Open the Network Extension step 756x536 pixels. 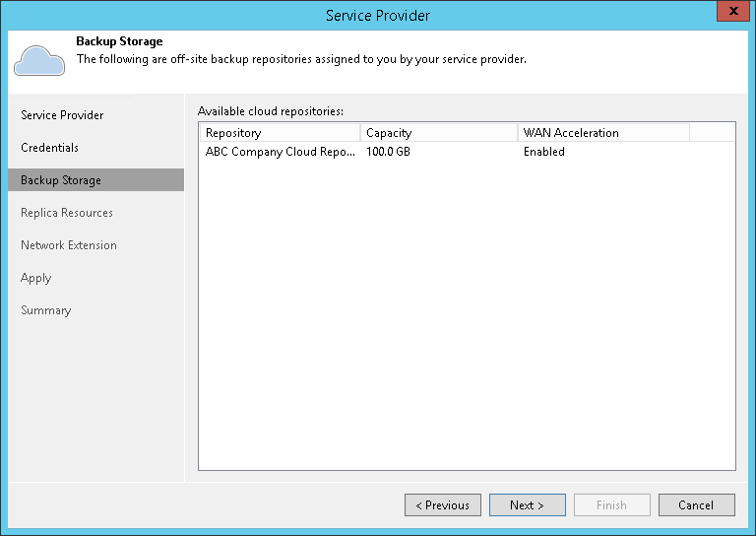[x=69, y=245]
